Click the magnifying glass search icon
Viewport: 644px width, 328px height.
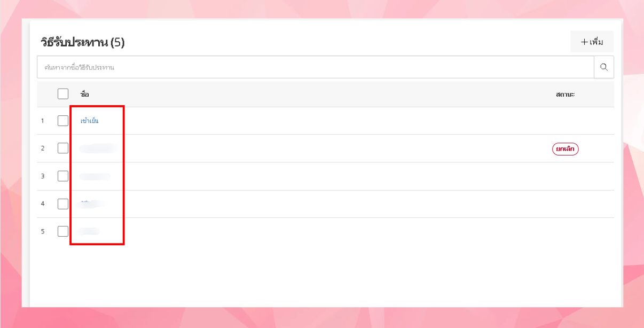point(604,67)
